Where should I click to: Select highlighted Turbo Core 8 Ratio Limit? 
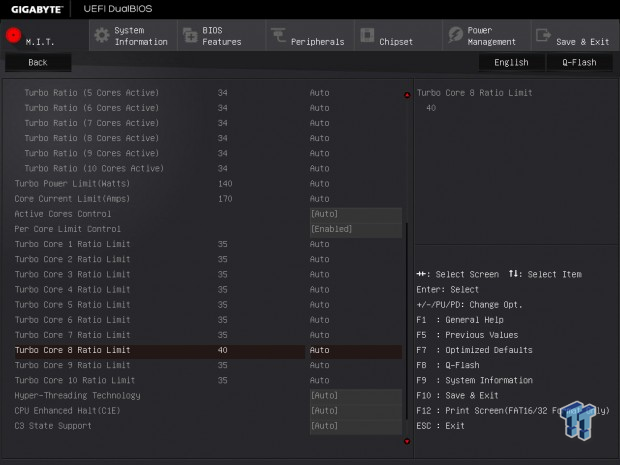click(208, 350)
